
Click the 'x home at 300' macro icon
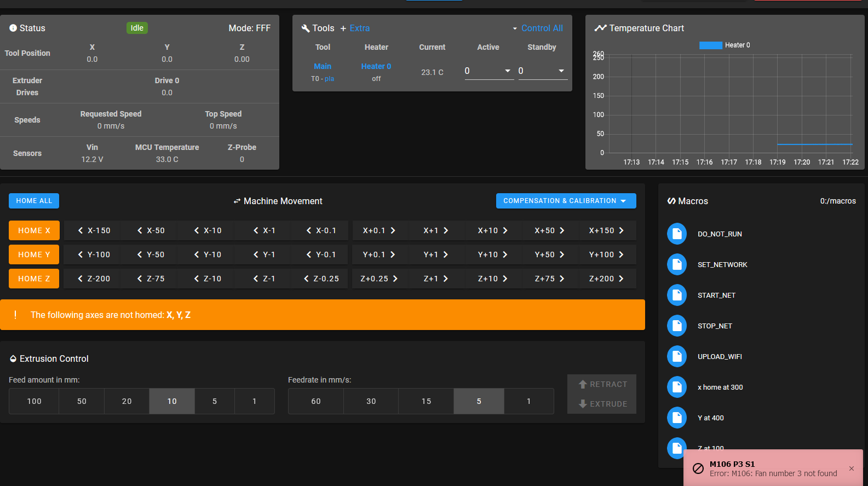(x=677, y=387)
